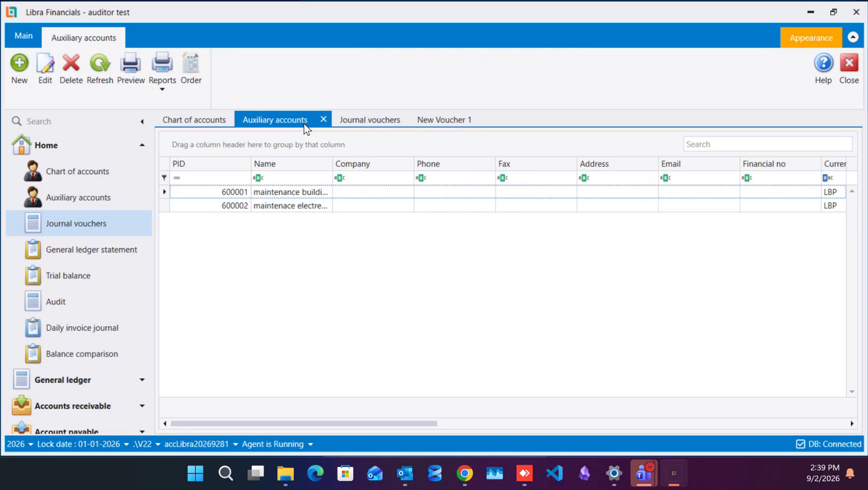
Task: Toggle the DB: Connected checkbox
Action: pyautogui.click(x=801, y=444)
